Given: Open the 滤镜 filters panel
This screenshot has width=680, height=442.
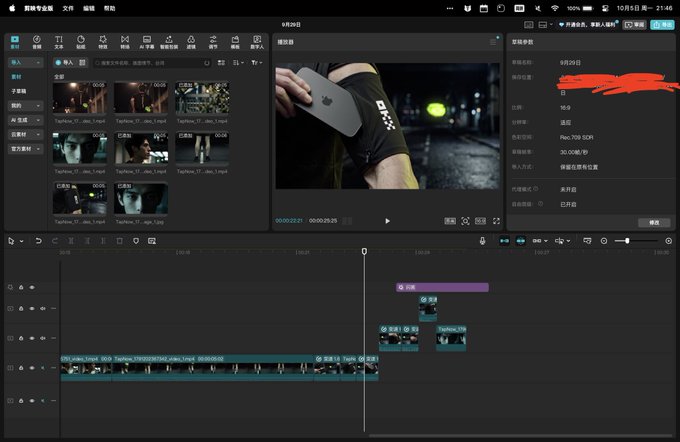Looking at the screenshot, I should pyautogui.click(x=191, y=42).
